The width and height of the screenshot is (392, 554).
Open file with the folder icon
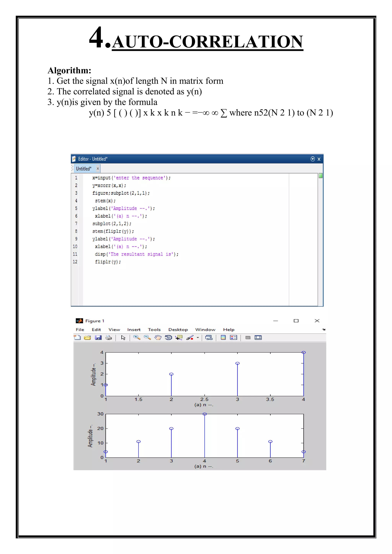click(87, 337)
